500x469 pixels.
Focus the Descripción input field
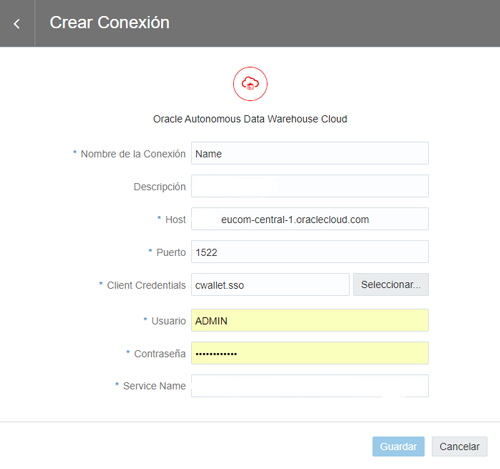pyautogui.click(x=310, y=186)
